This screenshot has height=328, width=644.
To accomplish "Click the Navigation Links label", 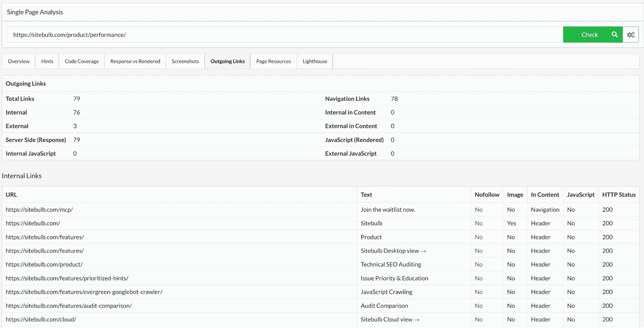I will [347, 99].
